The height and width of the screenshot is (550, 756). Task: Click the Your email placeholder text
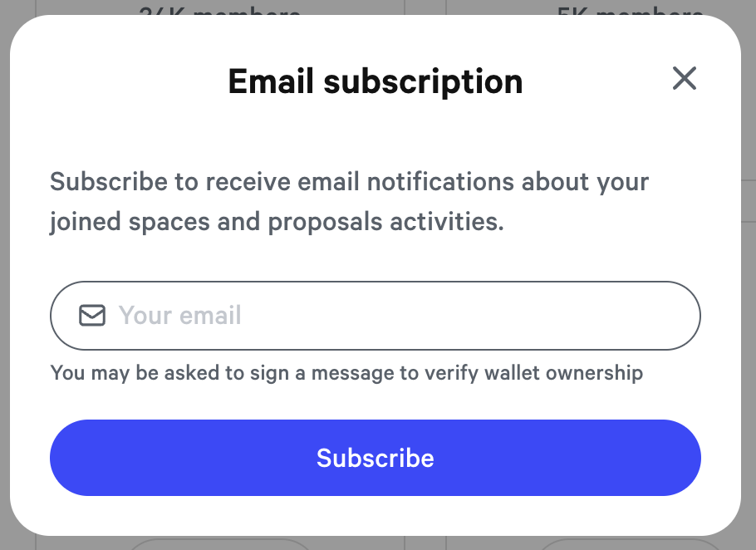pyautogui.click(x=180, y=316)
